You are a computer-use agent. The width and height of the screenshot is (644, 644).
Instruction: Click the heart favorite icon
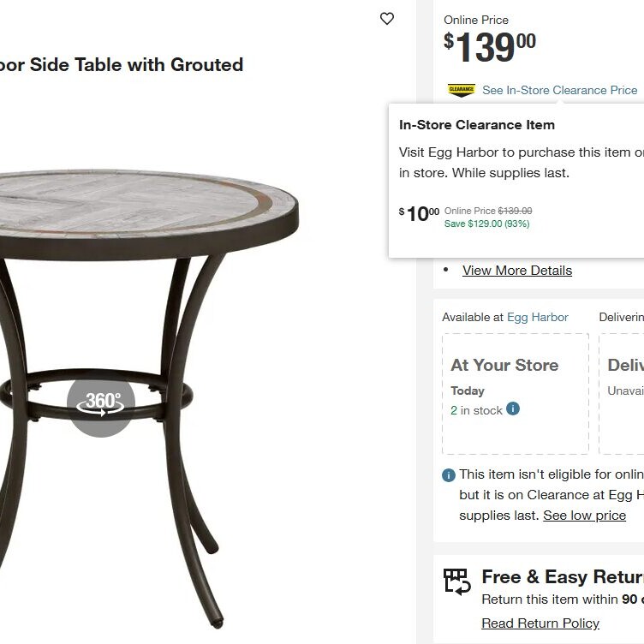pos(387,19)
